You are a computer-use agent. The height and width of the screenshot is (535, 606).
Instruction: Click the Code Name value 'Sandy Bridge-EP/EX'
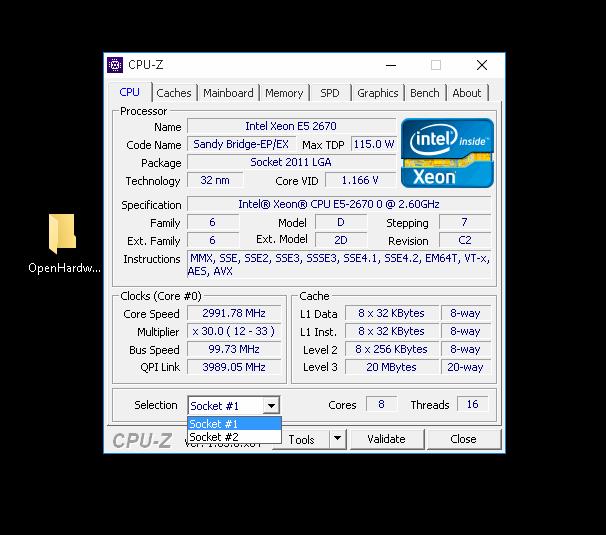pyautogui.click(x=241, y=144)
